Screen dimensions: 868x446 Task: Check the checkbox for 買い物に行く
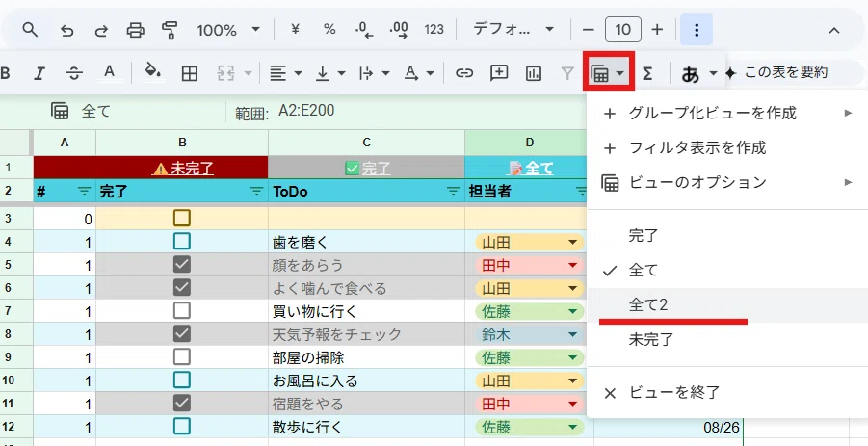pos(182,311)
